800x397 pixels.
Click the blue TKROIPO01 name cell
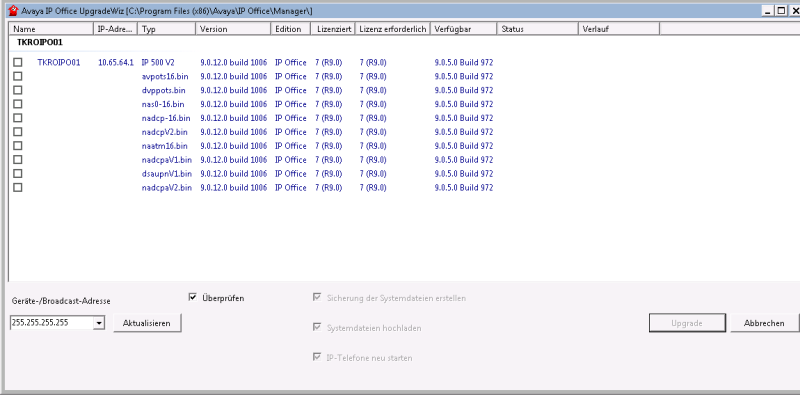click(59, 62)
